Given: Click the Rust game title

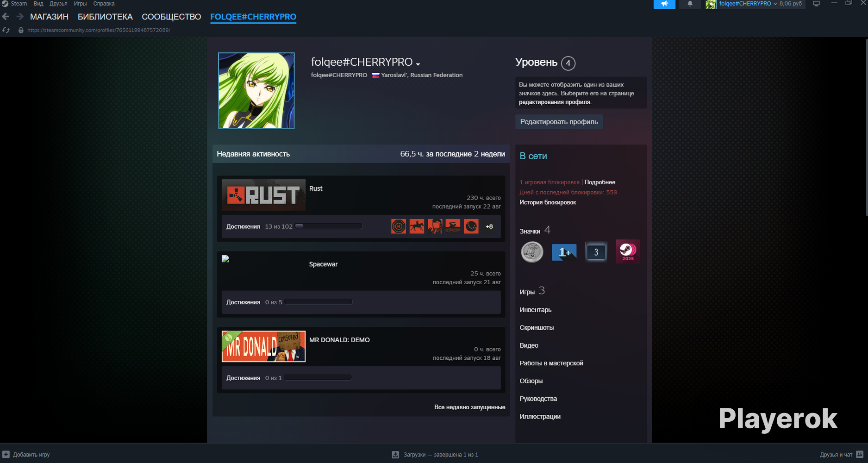Looking at the screenshot, I should coord(316,188).
